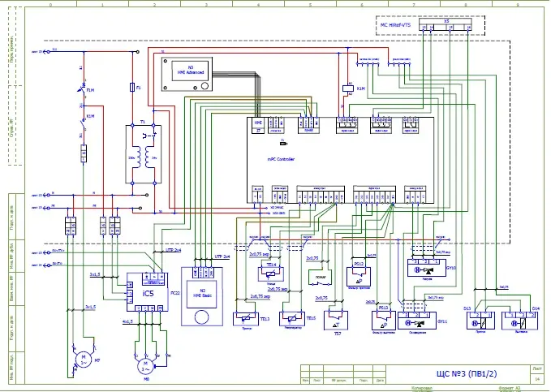Select the PS13 pressure switch symbol
The width and height of the screenshot is (551, 392).
tap(384, 319)
